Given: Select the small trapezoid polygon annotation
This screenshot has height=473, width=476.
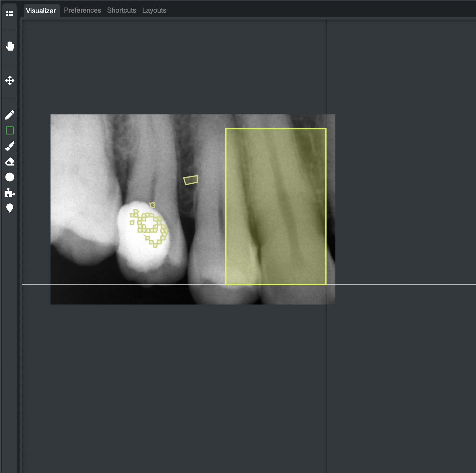Looking at the screenshot, I should click(x=191, y=180).
